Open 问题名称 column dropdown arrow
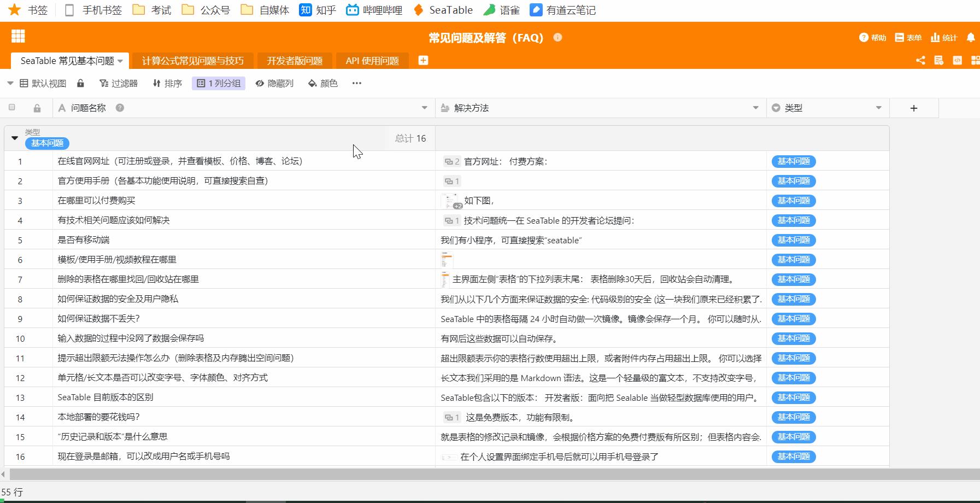The height and width of the screenshot is (503, 980). tap(425, 108)
